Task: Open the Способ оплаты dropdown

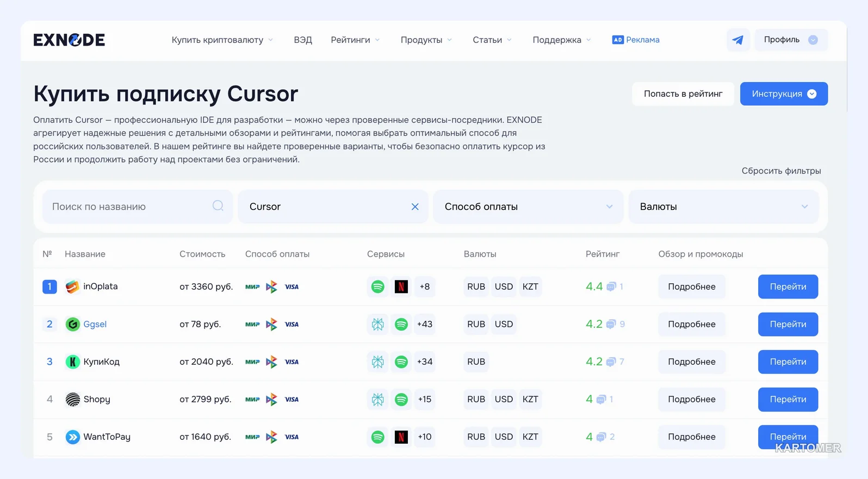Action: point(528,207)
